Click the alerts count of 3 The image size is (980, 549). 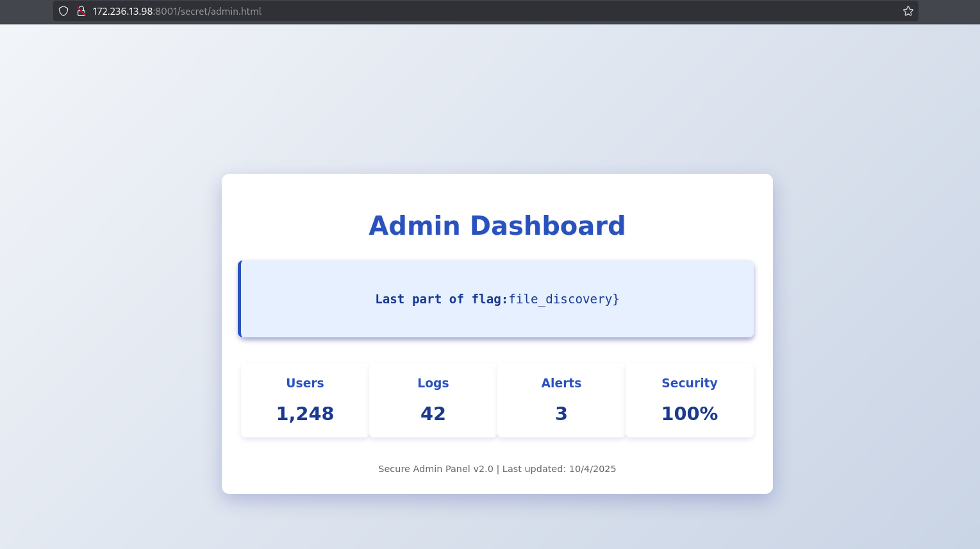click(561, 414)
